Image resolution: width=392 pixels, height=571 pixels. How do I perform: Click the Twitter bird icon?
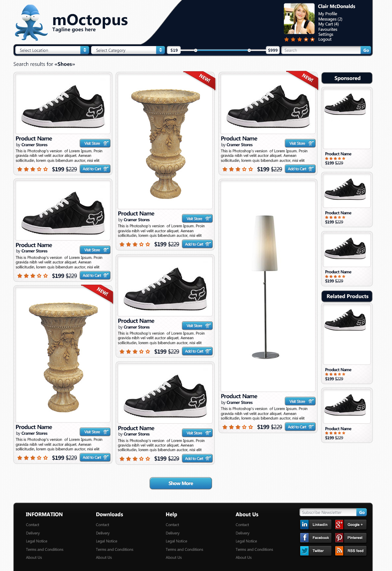point(304,550)
